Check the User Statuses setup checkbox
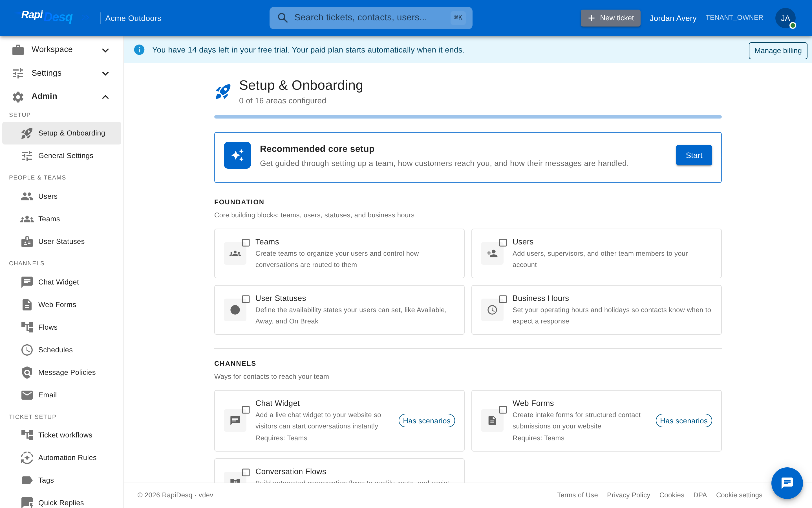 click(x=246, y=299)
